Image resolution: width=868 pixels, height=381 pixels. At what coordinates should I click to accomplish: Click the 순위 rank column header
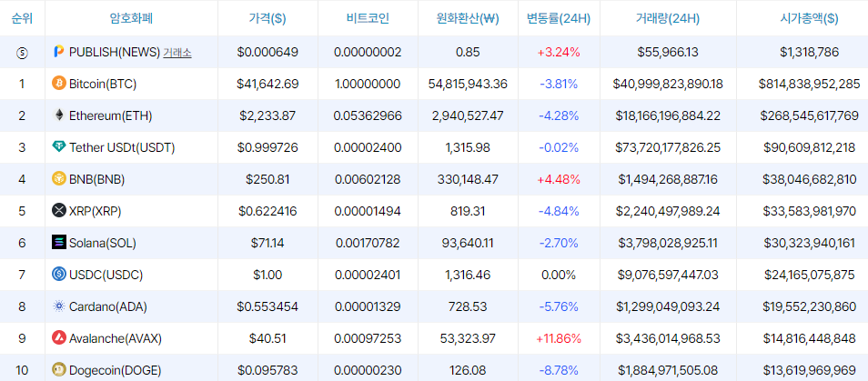(22, 18)
